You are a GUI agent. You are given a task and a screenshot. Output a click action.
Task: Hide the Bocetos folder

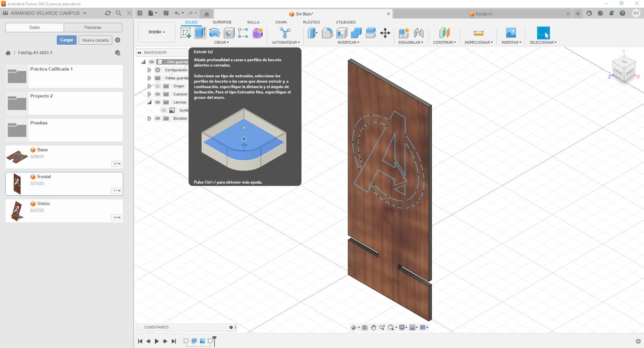[x=158, y=118]
